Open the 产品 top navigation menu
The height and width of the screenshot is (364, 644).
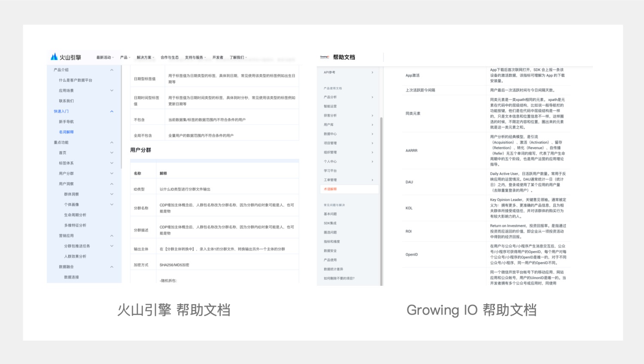tap(125, 57)
